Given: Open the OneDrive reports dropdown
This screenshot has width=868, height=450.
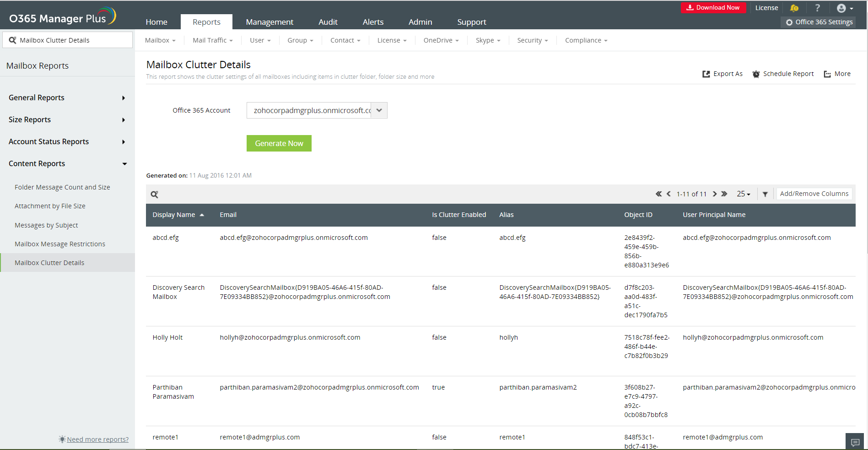Looking at the screenshot, I should (x=441, y=40).
